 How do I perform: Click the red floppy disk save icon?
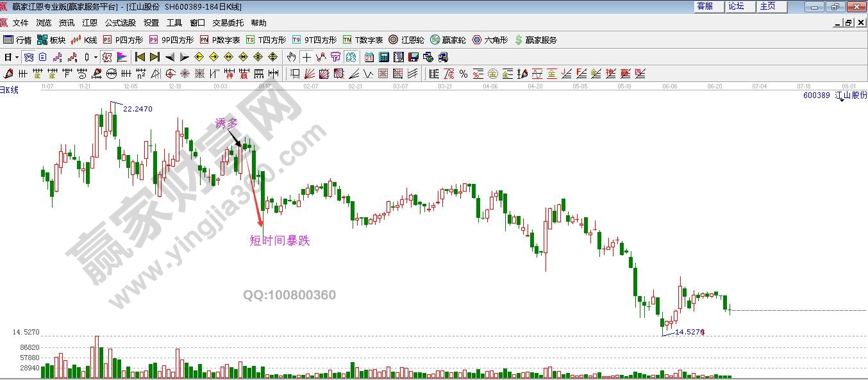click(x=413, y=57)
